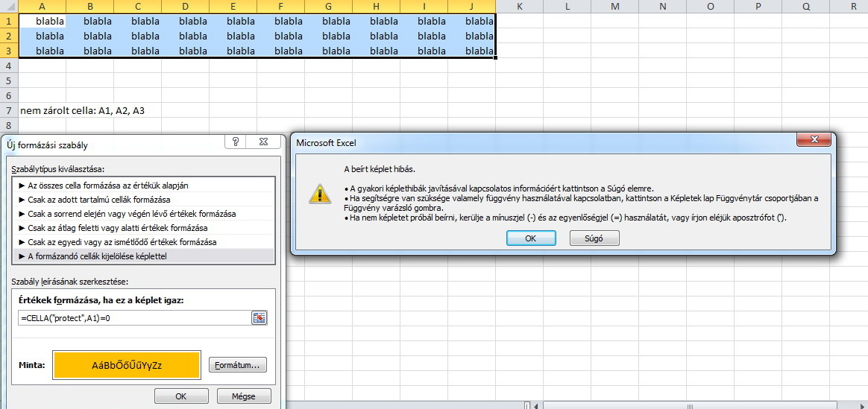Select column header L
The image size is (868, 409).
(567, 7)
